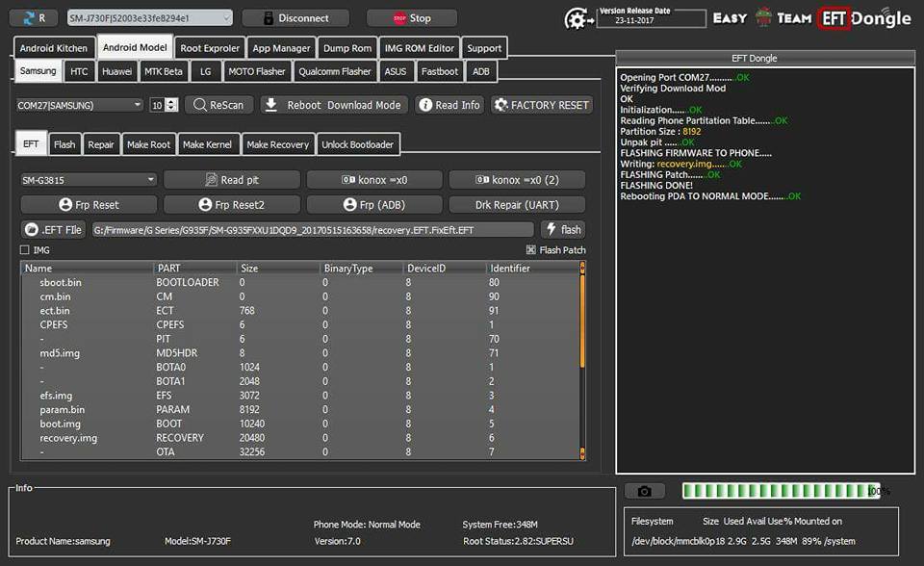This screenshot has height=566, width=924.
Task: Select the ASUS brand tab
Action: tap(396, 71)
